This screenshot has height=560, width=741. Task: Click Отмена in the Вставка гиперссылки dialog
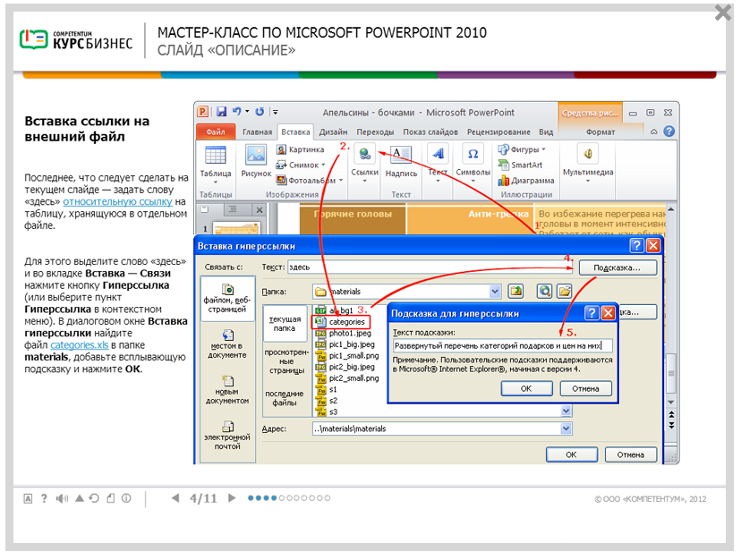pyautogui.click(x=630, y=454)
